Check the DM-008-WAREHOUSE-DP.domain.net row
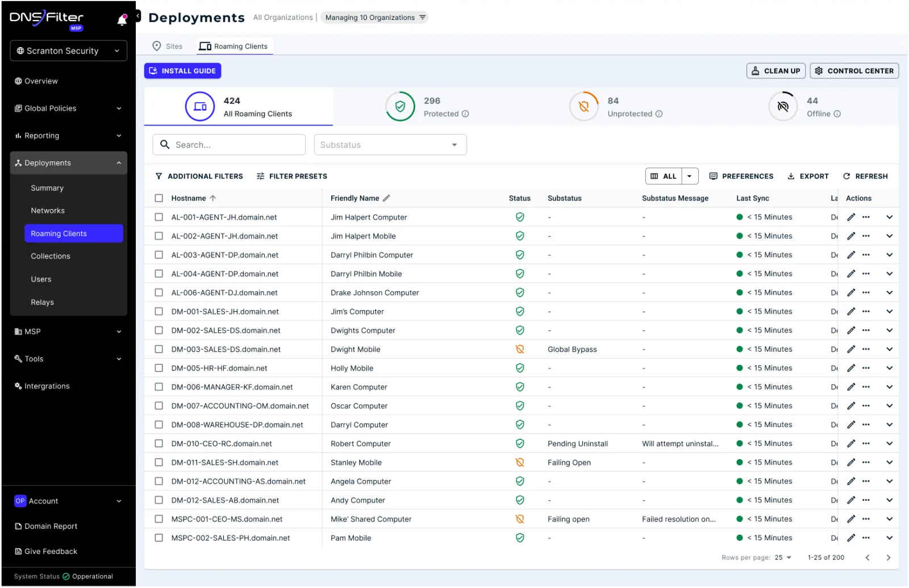Screen dimensions: 909x588 point(159,425)
